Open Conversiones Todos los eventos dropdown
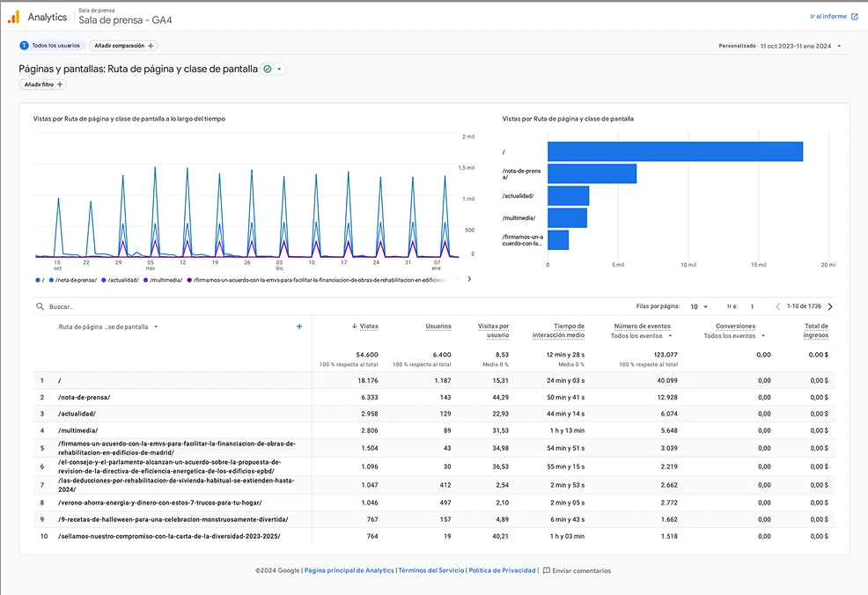This screenshot has width=868, height=595. tap(763, 336)
